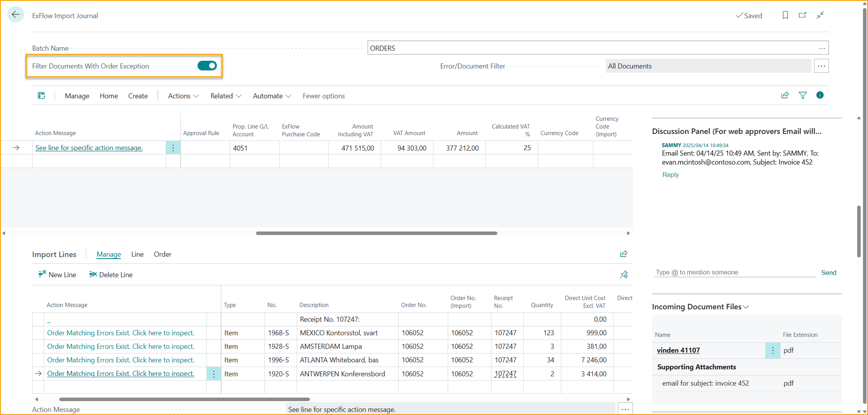Expand the Actions dropdown menu
Screen dimensions: 868x415
[x=183, y=96]
